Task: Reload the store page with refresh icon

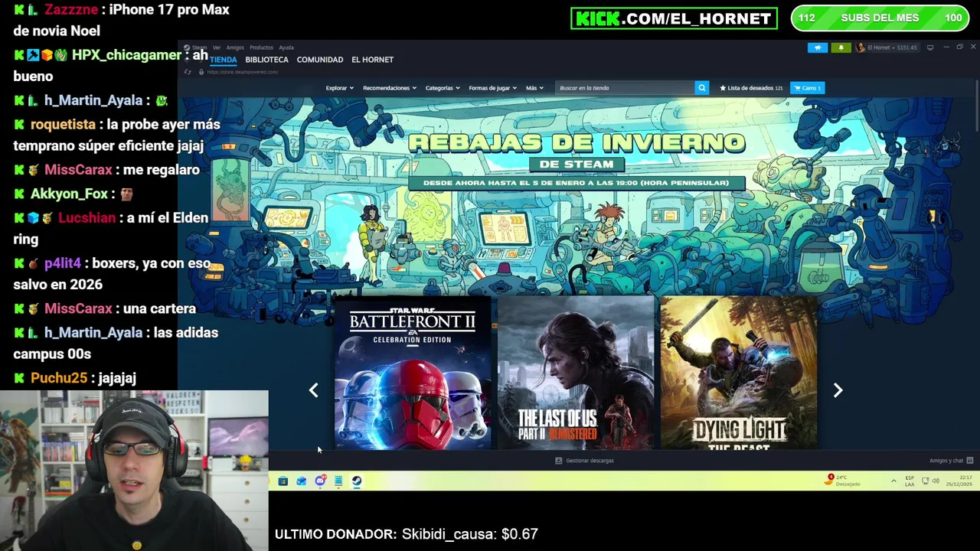Action: 188,72
